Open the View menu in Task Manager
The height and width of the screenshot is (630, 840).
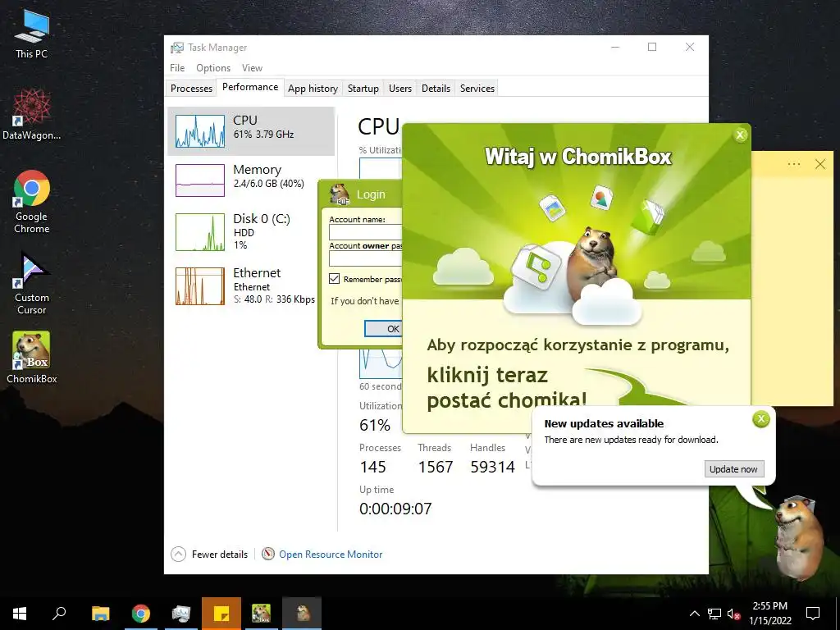click(x=252, y=68)
